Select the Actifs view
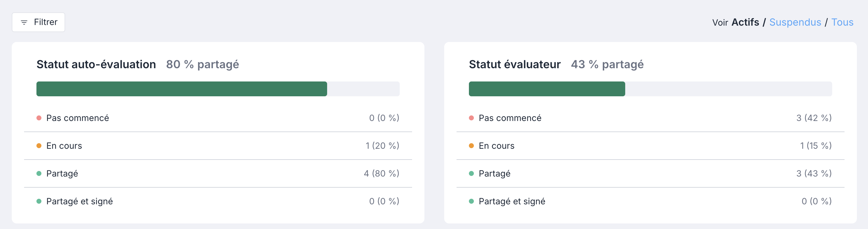 tap(745, 22)
